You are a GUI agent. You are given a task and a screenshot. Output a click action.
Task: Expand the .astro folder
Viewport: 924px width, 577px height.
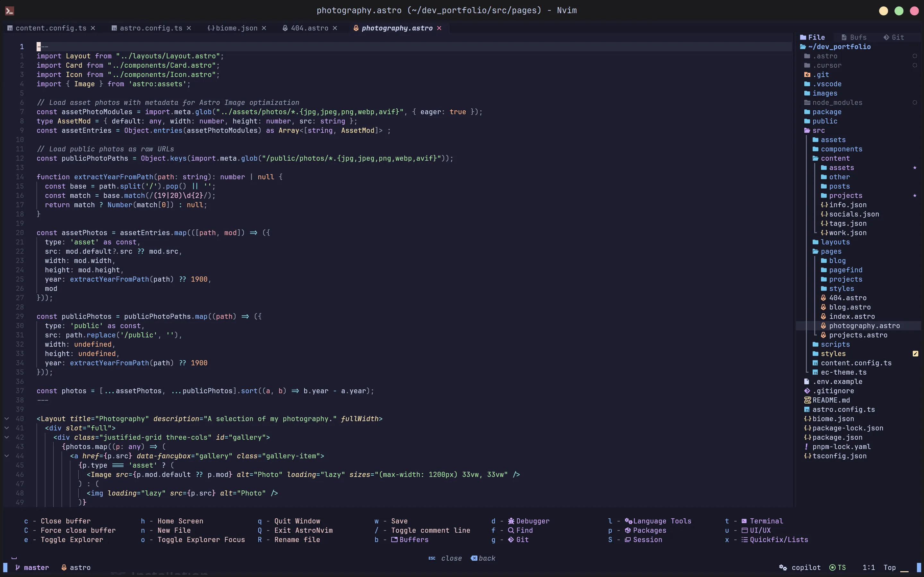(821, 56)
